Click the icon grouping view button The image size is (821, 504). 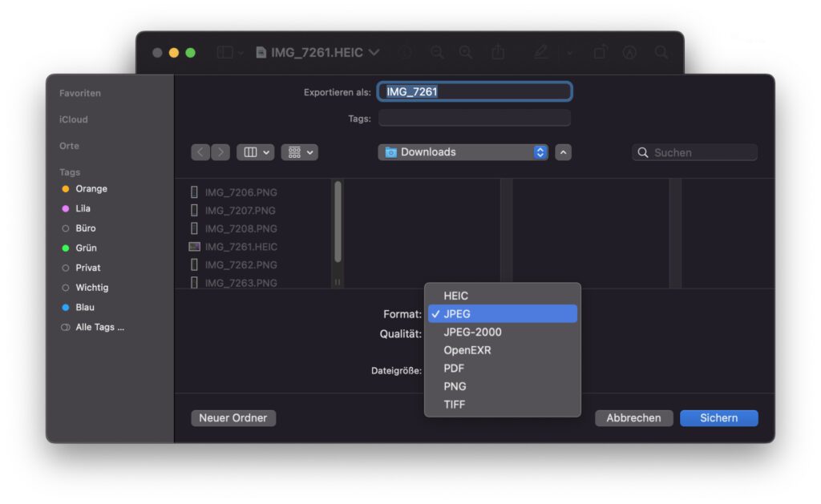coord(294,152)
